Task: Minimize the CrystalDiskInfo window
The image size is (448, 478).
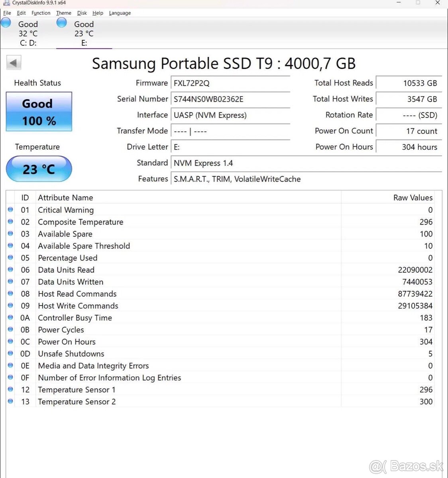Action: tap(399, 3)
